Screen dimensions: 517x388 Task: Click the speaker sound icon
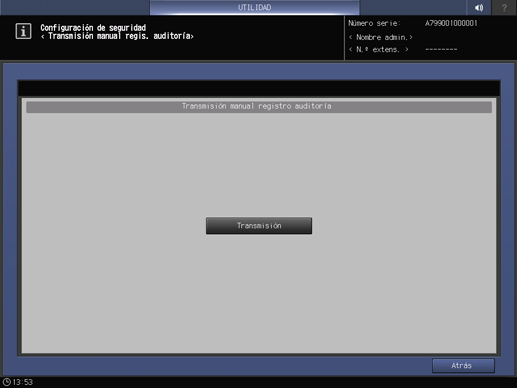point(479,7)
